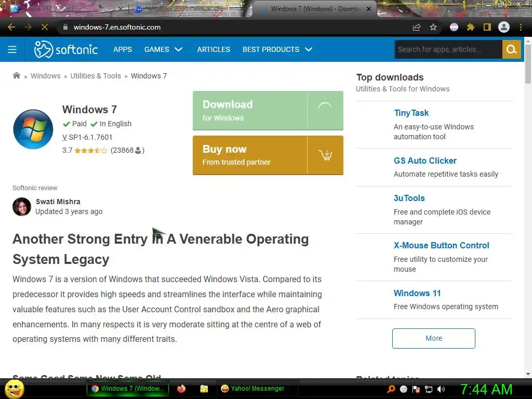Click the Softonic logo
The height and width of the screenshot is (399, 532).
coord(66,49)
